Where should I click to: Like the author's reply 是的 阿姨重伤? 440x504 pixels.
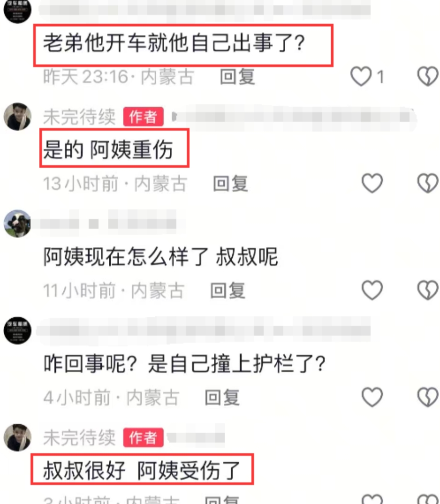tap(372, 183)
